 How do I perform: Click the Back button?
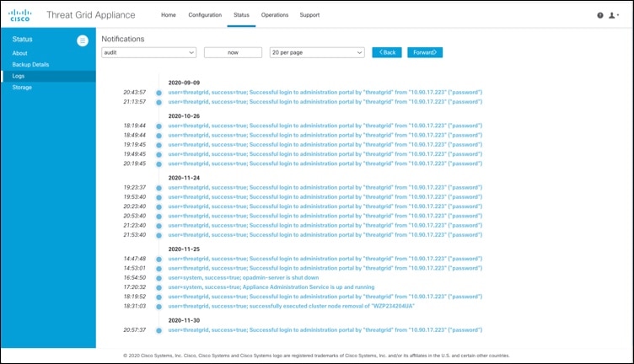387,52
